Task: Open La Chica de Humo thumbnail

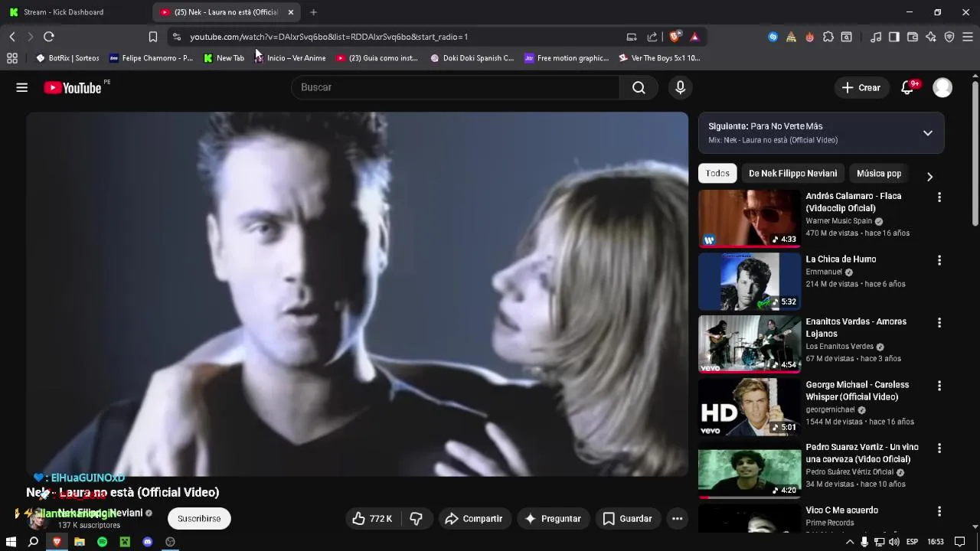Action: tap(750, 281)
